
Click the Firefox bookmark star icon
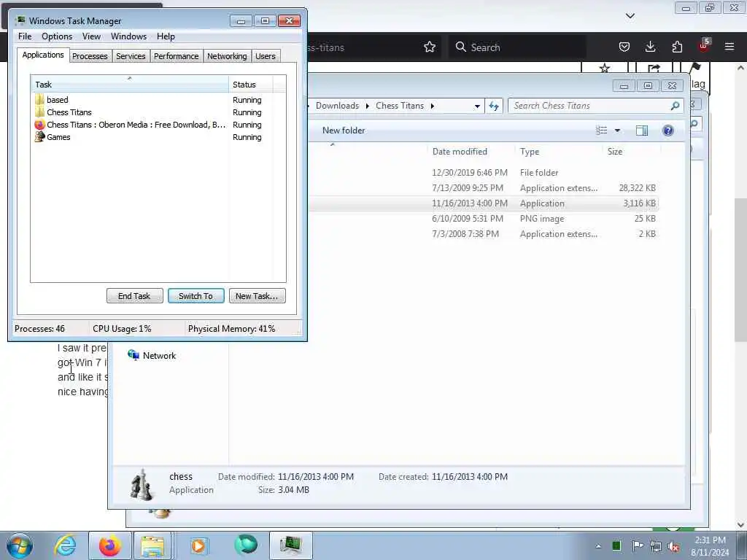[429, 47]
